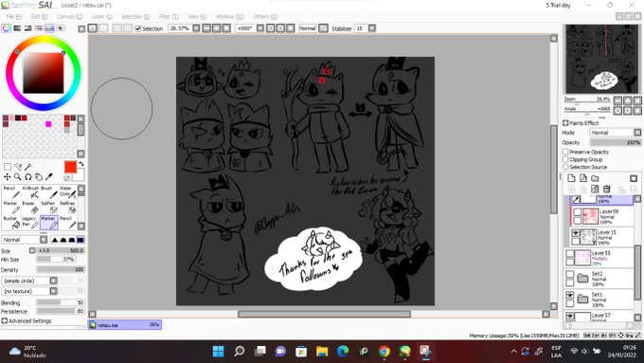Open the File menu

[x=14, y=16]
